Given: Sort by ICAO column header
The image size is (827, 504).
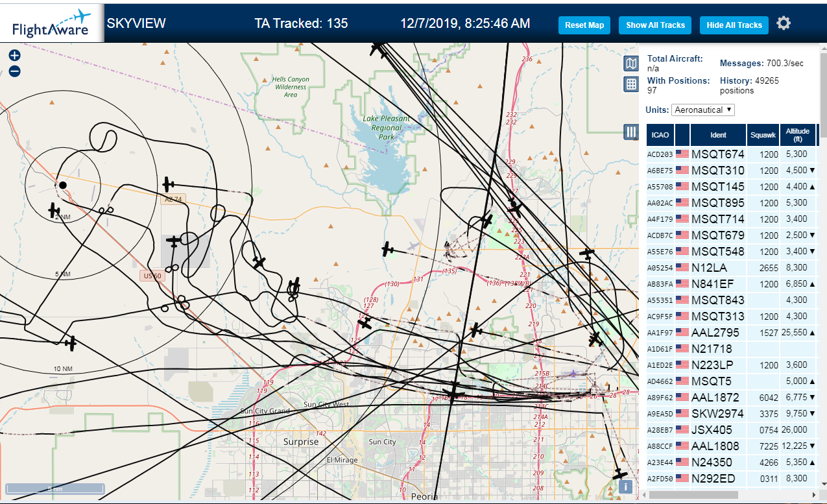Looking at the screenshot, I should 660,135.
